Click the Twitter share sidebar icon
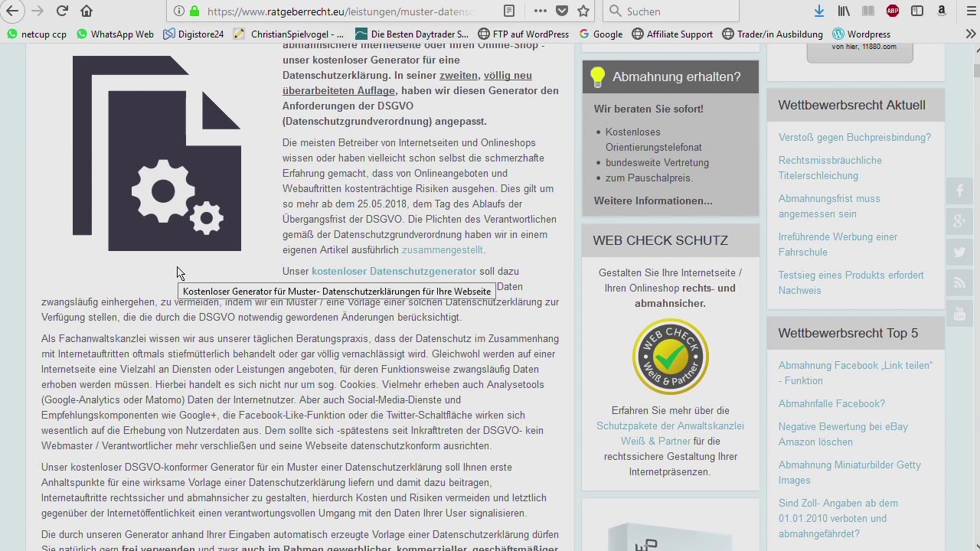The width and height of the screenshot is (980, 551). (x=959, y=253)
